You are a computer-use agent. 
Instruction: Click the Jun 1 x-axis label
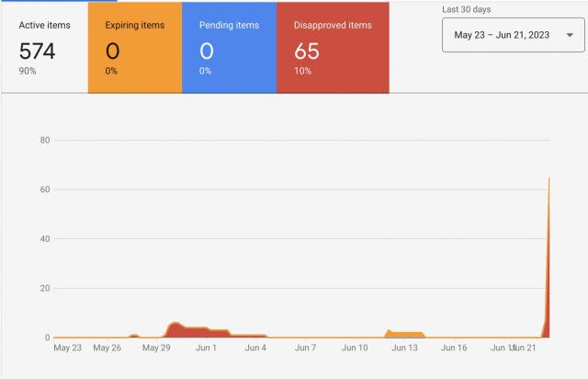point(207,348)
